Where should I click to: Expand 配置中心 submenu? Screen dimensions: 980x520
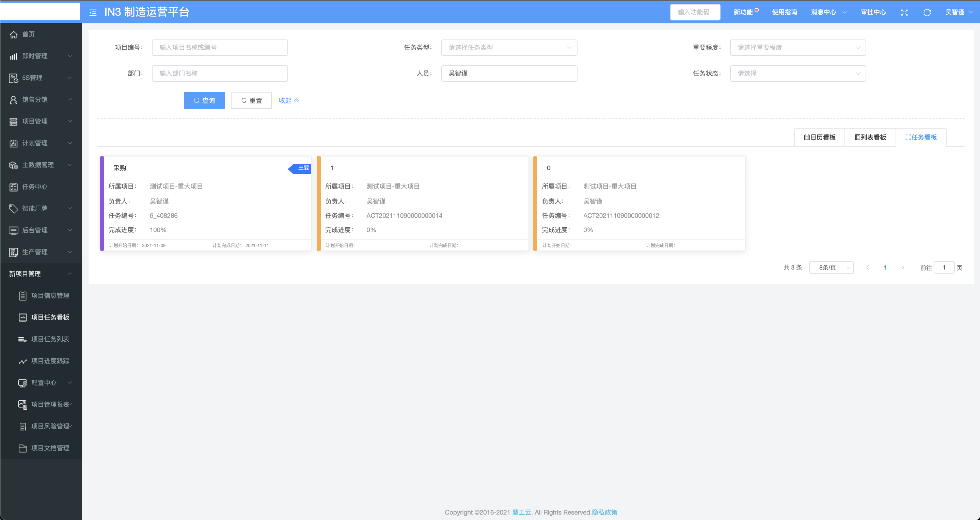44,383
